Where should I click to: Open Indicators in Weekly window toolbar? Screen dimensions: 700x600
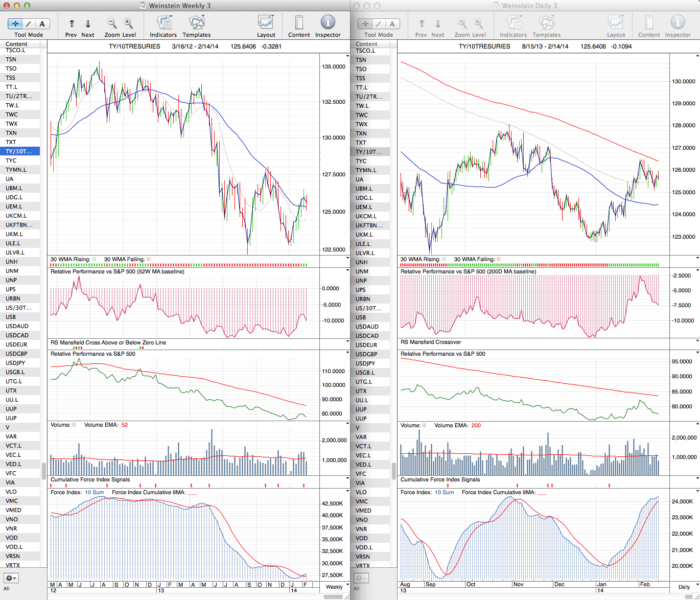click(164, 23)
